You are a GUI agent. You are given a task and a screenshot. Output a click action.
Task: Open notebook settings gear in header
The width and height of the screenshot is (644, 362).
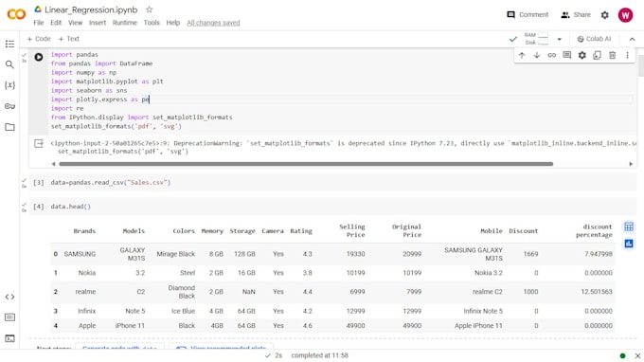click(x=604, y=15)
